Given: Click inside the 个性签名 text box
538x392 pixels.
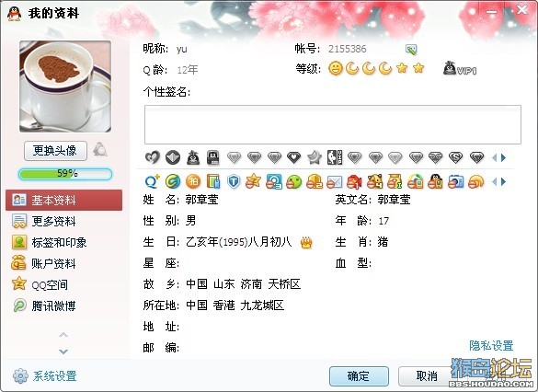Looking at the screenshot, I should (333, 124).
